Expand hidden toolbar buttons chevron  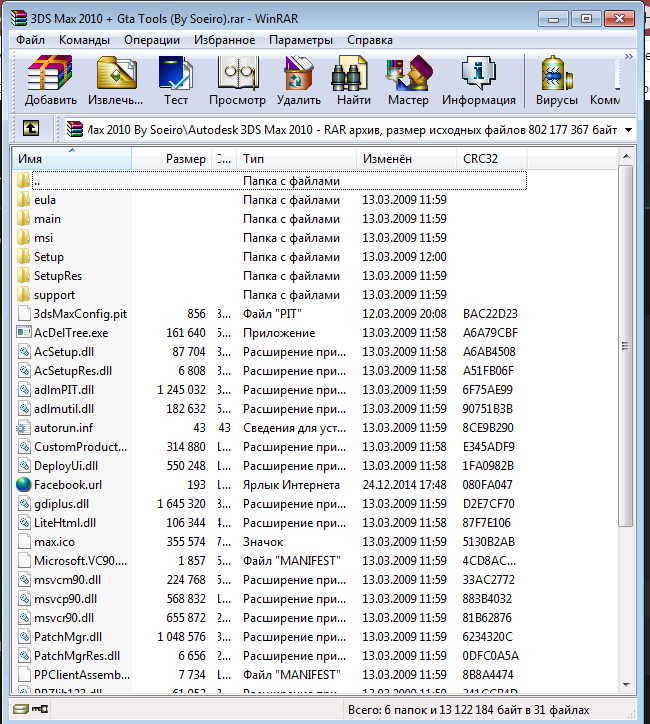(x=628, y=56)
